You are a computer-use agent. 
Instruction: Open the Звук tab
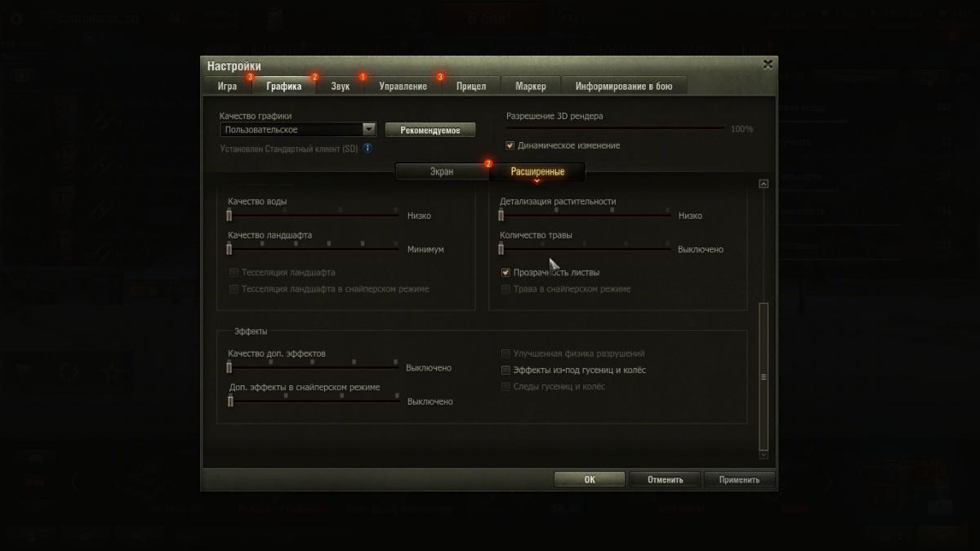pos(341,86)
